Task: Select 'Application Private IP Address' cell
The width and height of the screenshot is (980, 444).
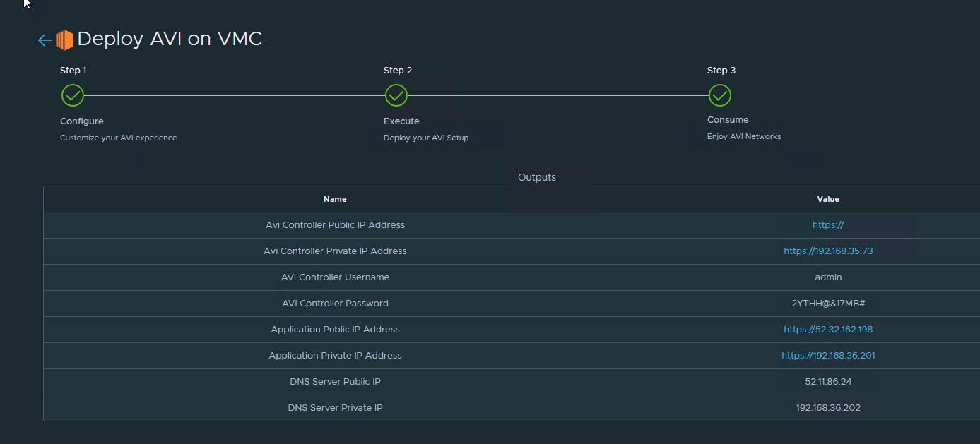Action: 335,356
